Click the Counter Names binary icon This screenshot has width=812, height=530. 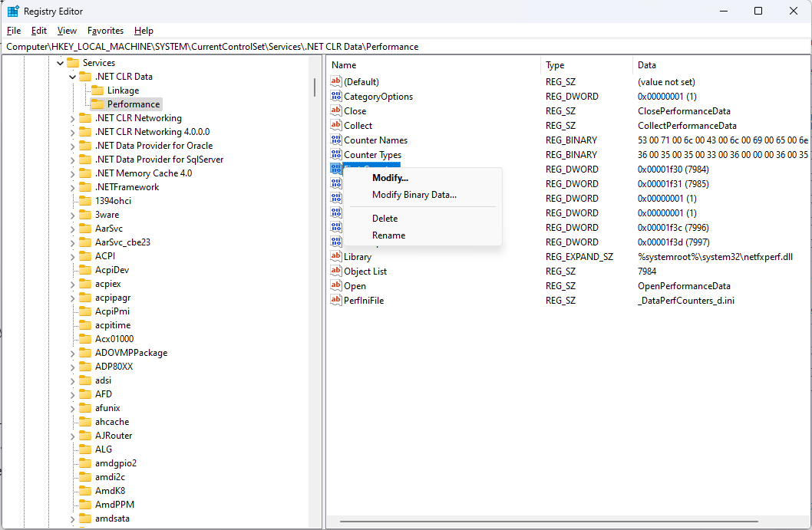(336, 140)
